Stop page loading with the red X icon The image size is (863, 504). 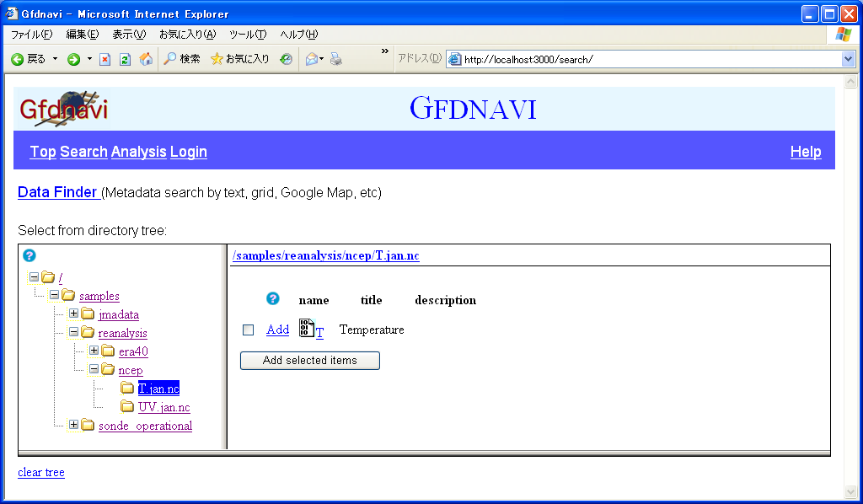point(105,60)
